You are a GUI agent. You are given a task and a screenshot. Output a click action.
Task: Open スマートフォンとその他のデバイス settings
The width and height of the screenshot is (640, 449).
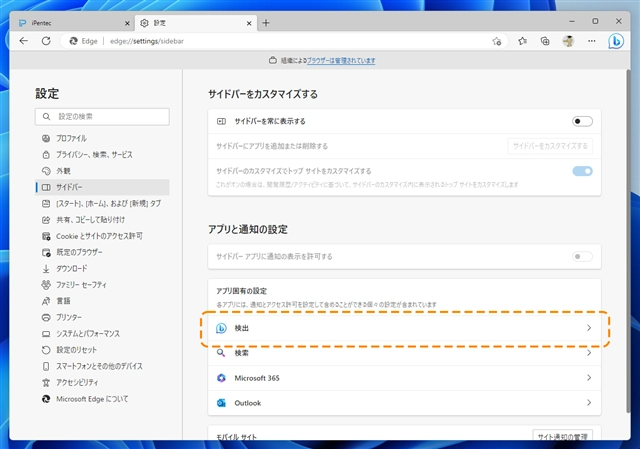(102, 366)
